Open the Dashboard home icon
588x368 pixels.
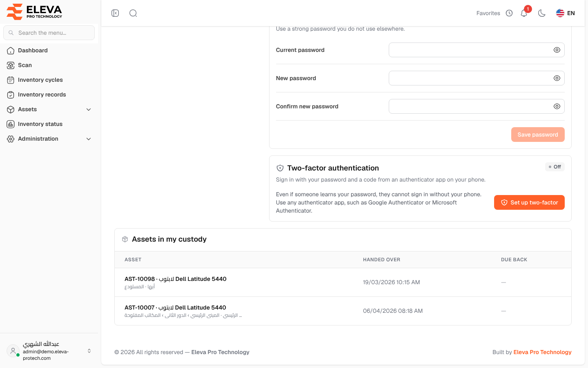(11, 50)
